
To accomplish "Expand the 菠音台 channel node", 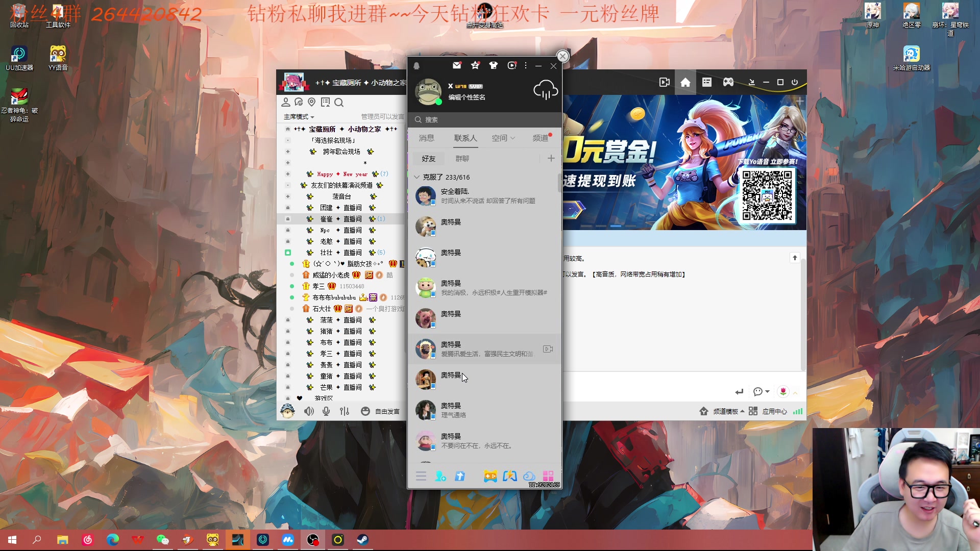I will click(x=288, y=196).
